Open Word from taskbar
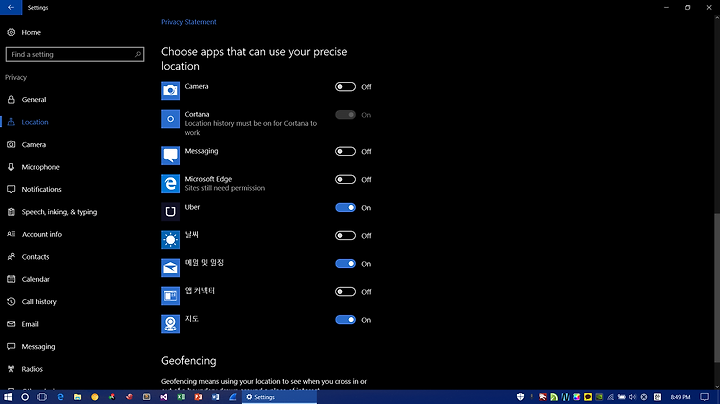This screenshot has height=404, width=720. (x=215, y=397)
